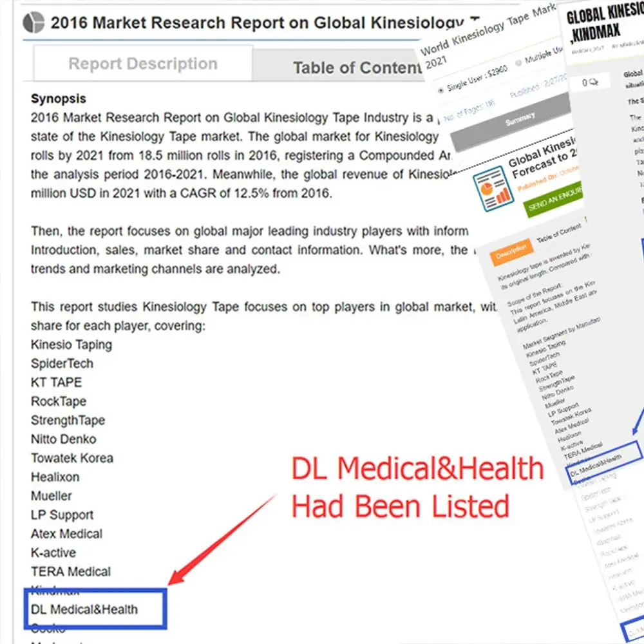Click the report chart document icon
Viewport: 644px width, 644px height.
click(493, 189)
